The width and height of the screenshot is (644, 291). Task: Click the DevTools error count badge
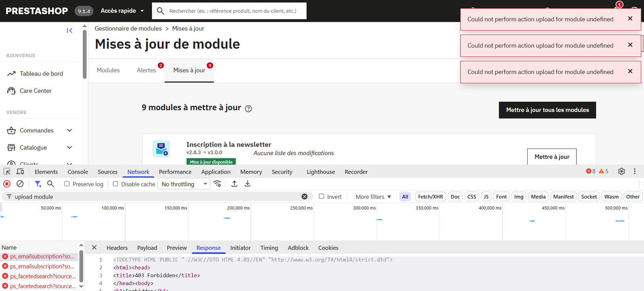[591, 171]
